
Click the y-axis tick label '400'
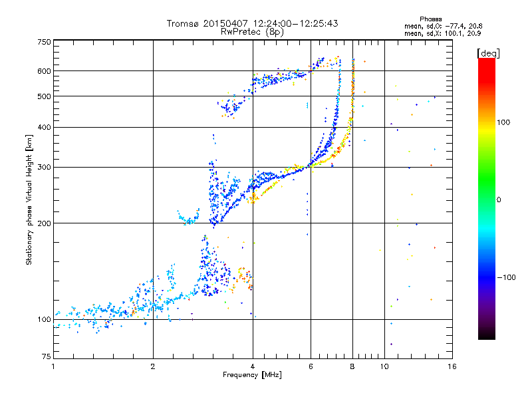click(44, 127)
